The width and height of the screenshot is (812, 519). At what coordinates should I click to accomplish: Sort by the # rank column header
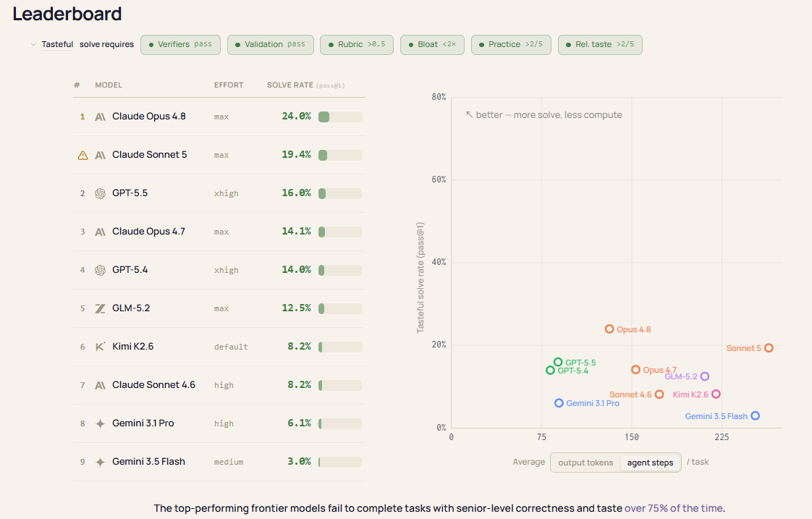tap(77, 85)
